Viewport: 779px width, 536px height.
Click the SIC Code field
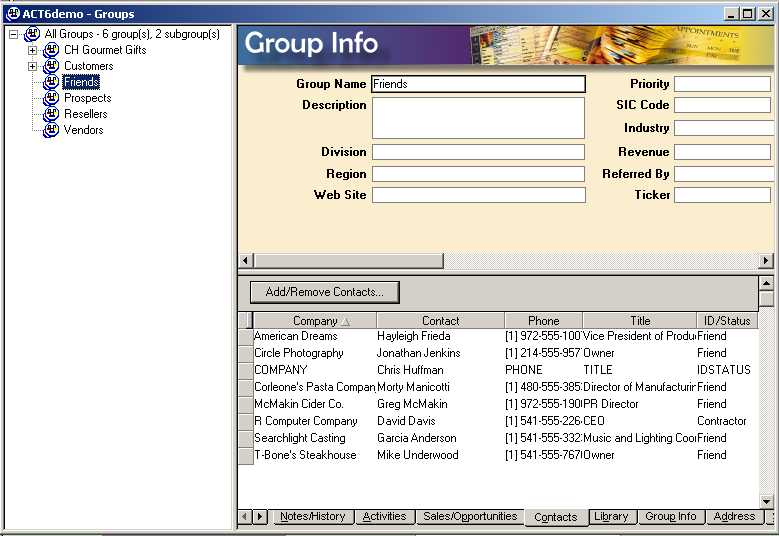tap(722, 105)
